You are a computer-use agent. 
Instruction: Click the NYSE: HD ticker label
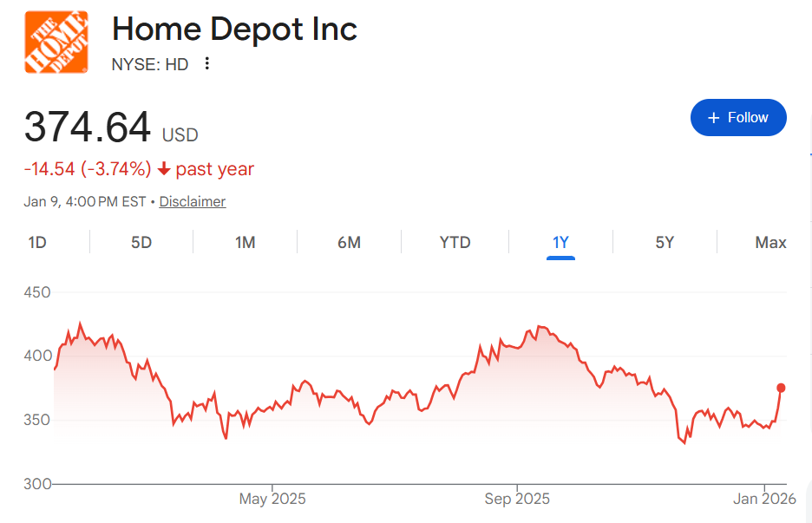click(150, 63)
